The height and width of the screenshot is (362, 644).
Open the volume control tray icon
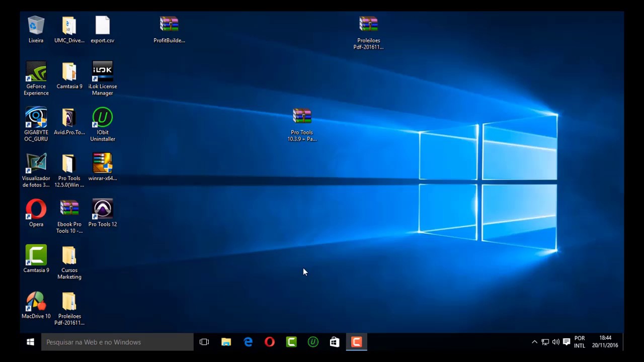tap(555, 342)
